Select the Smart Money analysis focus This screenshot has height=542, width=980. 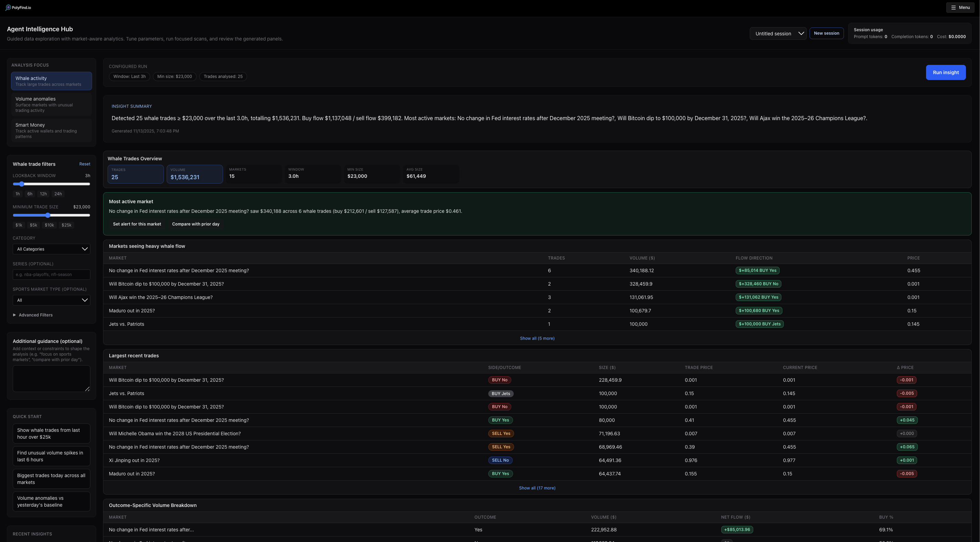coord(51,130)
